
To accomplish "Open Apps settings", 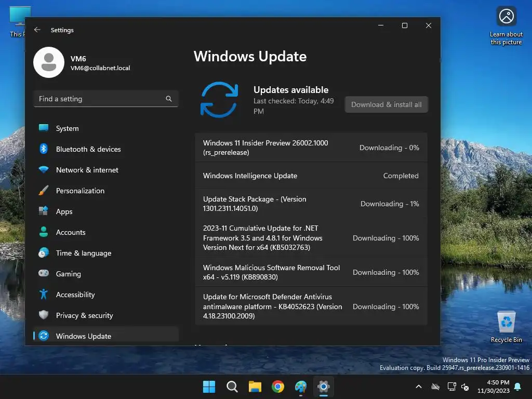I will click(106, 211).
